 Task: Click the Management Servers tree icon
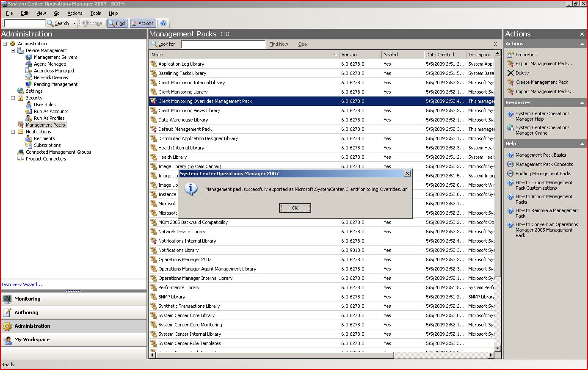click(29, 57)
